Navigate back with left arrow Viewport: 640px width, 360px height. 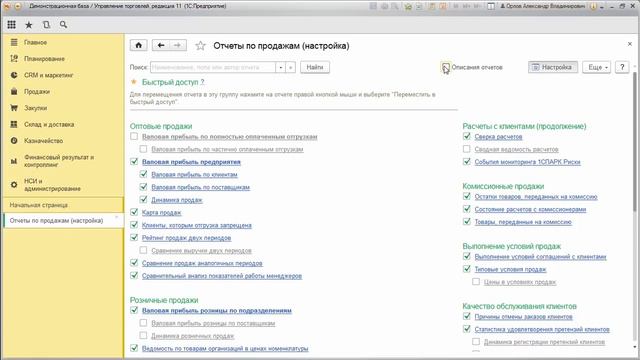tap(161, 45)
